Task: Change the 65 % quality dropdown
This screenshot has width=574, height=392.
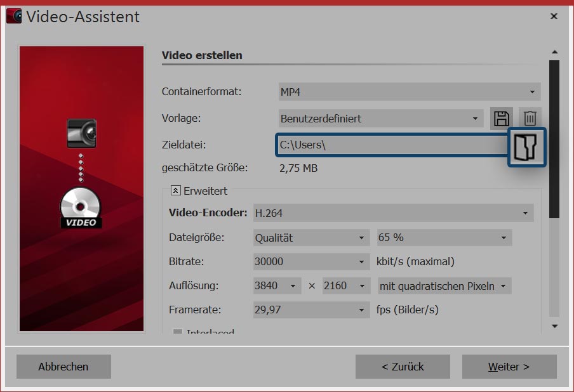Action: coord(444,238)
